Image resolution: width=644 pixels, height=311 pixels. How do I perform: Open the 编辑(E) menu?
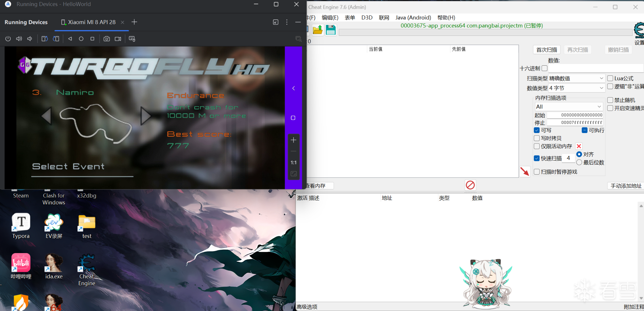tap(330, 17)
